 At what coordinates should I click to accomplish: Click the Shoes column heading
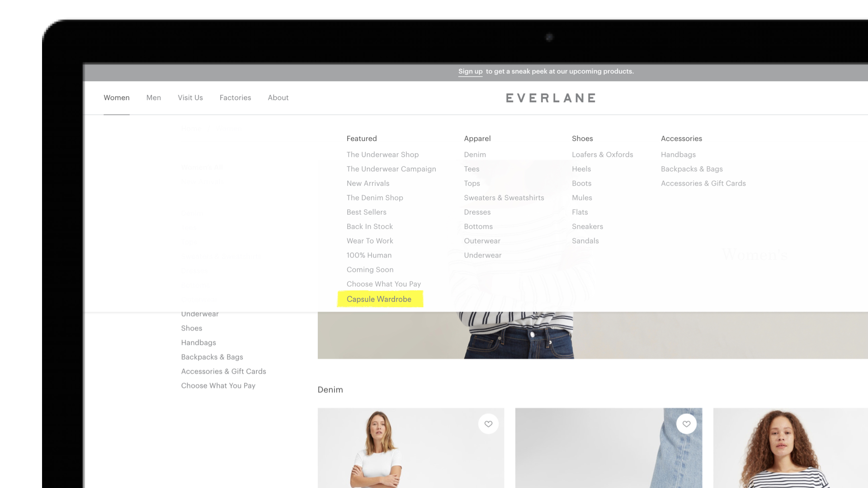(x=582, y=139)
